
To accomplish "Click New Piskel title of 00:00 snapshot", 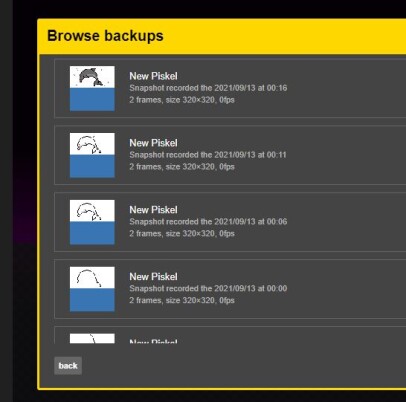I will (153, 277).
